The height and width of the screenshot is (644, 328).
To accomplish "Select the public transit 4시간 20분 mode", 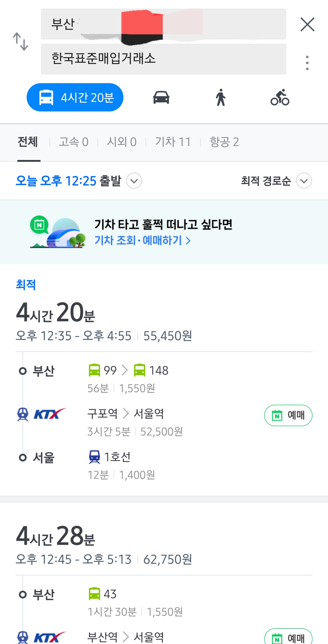I will 75,97.
